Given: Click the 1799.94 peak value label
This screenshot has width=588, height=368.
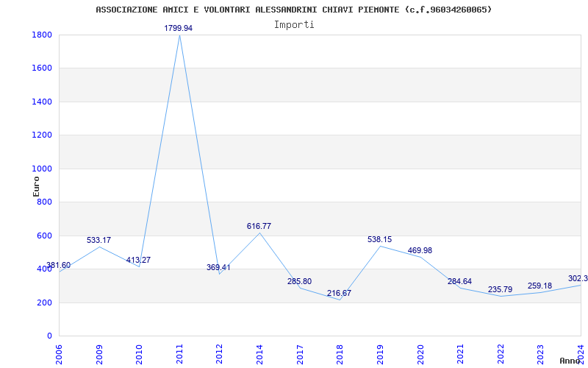Looking at the screenshot, I should (x=179, y=28).
